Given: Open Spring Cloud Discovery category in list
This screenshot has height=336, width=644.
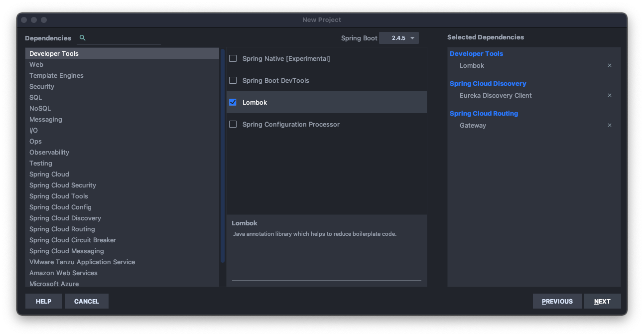Looking at the screenshot, I should (x=122, y=218).
